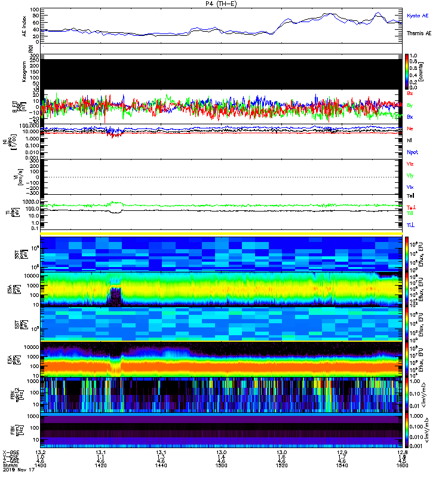Click the blue Vix velocity legend label

pos(410,187)
